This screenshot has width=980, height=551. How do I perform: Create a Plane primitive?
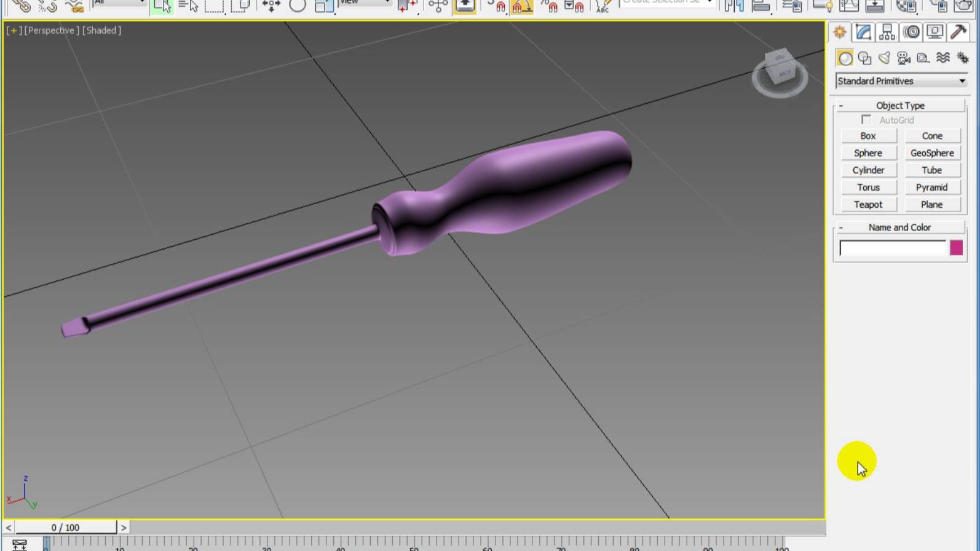coord(932,205)
